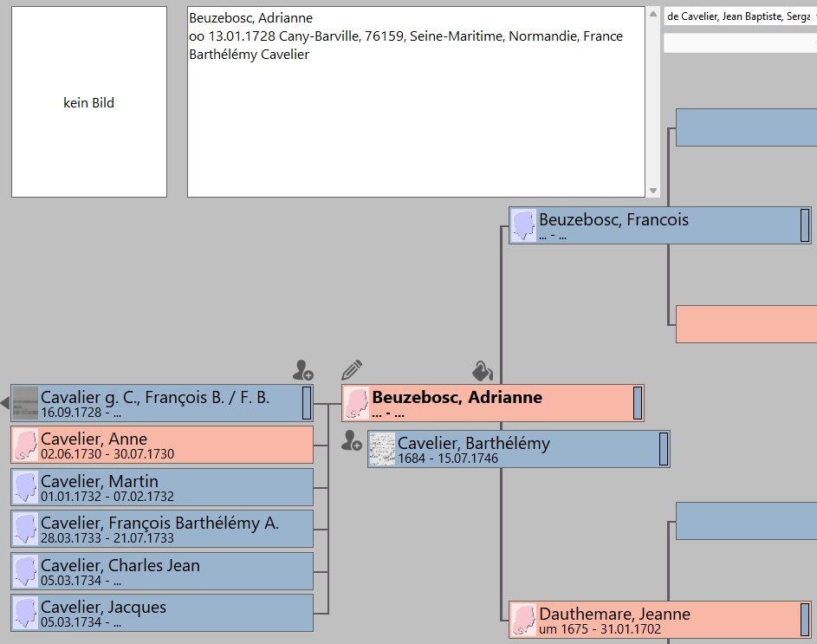Click the female silhouette icon of Dauthemare, Jeanne
The width and height of the screenshot is (817, 644).
[x=523, y=620]
